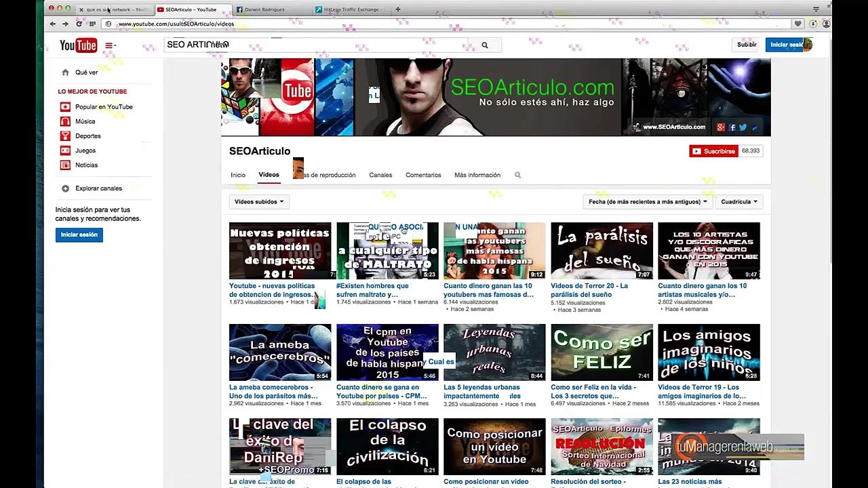868x488 pixels.
Task: Open La parálisis del sueño thumbnail
Action: [602, 251]
